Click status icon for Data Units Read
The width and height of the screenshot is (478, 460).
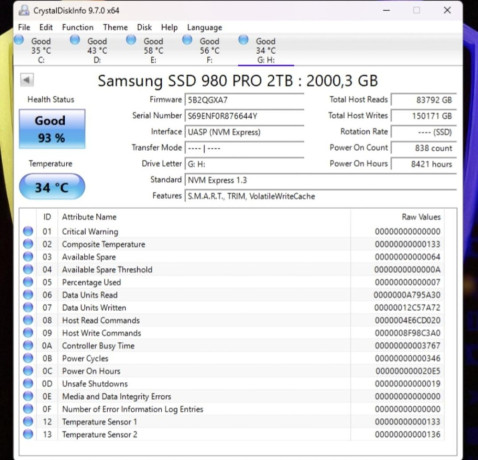click(28, 294)
